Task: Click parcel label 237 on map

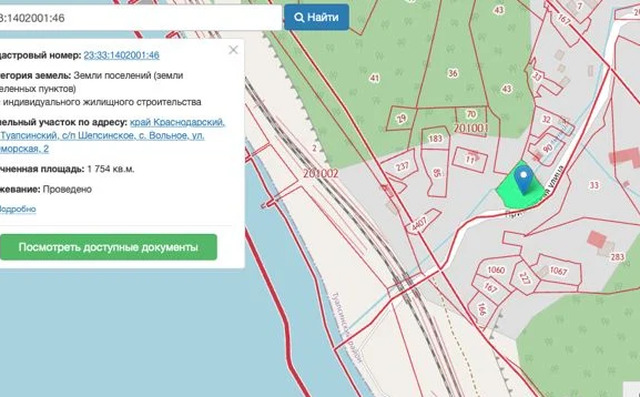Action: (402, 166)
